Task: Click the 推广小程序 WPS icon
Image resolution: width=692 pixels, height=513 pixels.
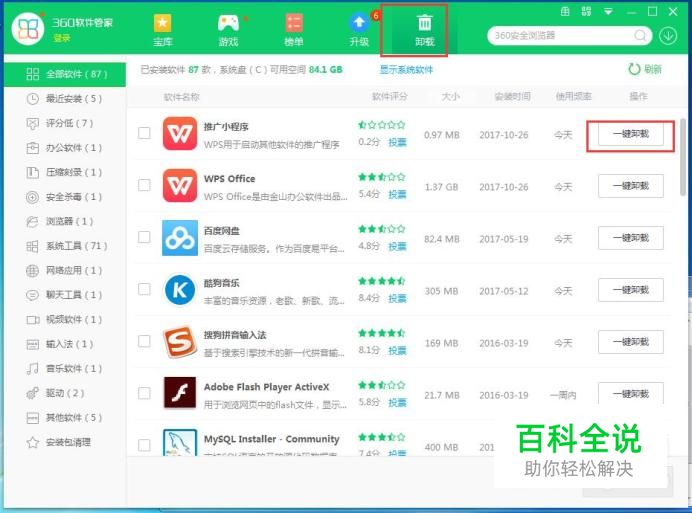Action: tap(180, 133)
